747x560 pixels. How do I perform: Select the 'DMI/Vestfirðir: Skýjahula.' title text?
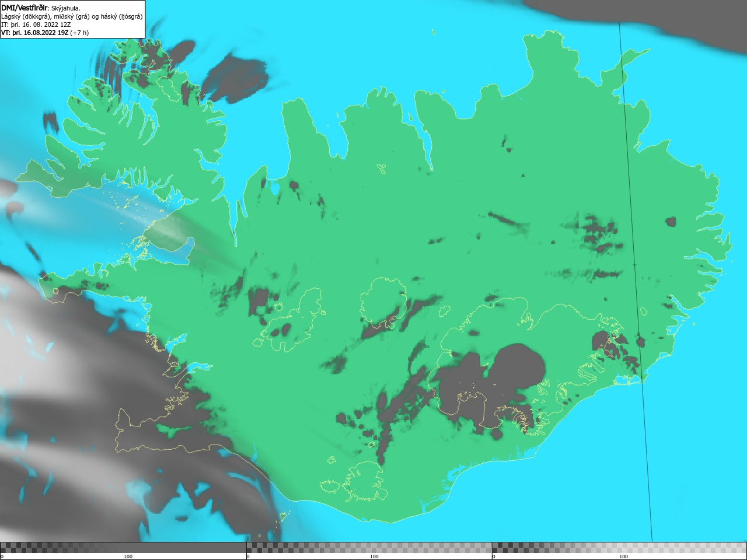pyautogui.click(x=41, y=8)
